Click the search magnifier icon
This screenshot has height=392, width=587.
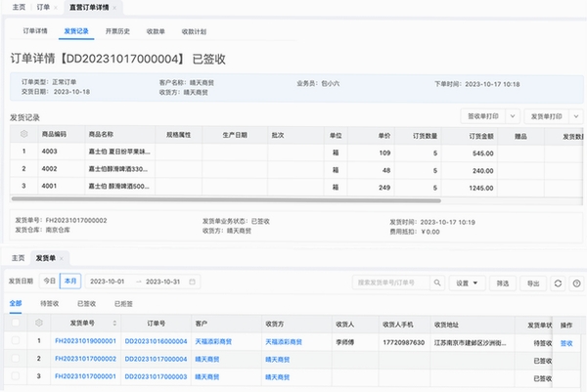click(437, 283)
